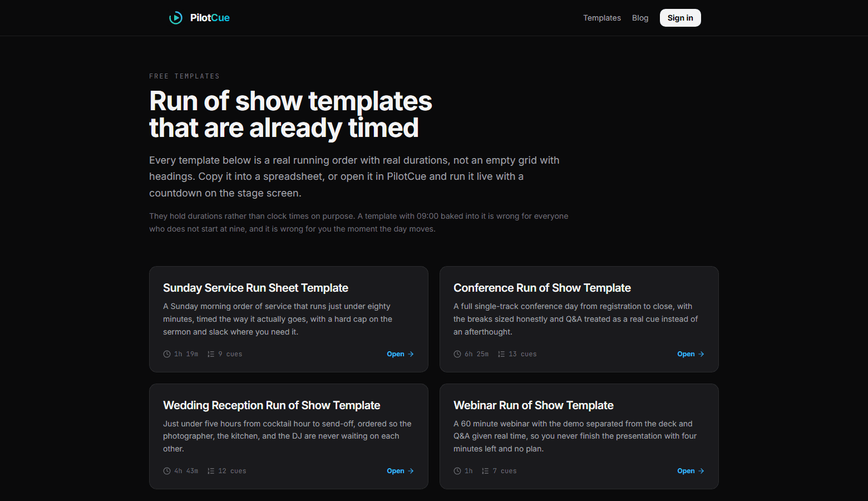The height and width of the screenshot is (501, 868).
Task: Open the Wedding Reception Run of Show title
Action: click(272, 405)
